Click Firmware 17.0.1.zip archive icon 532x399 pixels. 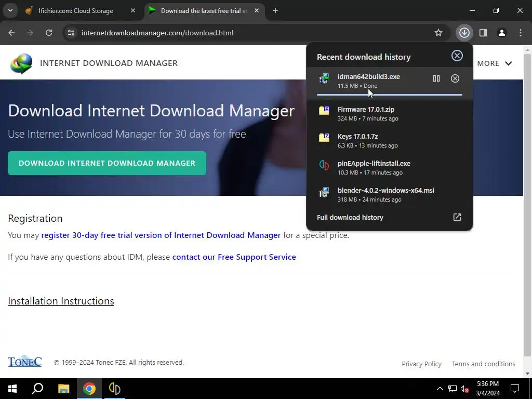[324, 110]
